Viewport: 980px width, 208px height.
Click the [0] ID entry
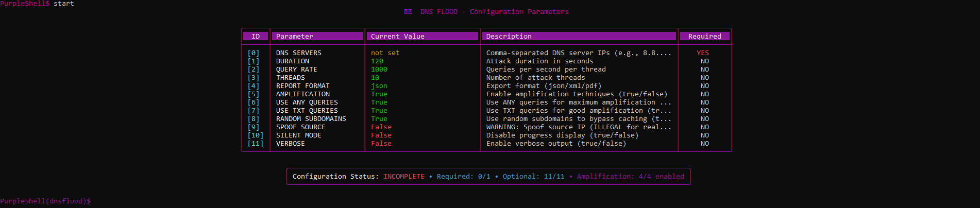pos(254,53)
